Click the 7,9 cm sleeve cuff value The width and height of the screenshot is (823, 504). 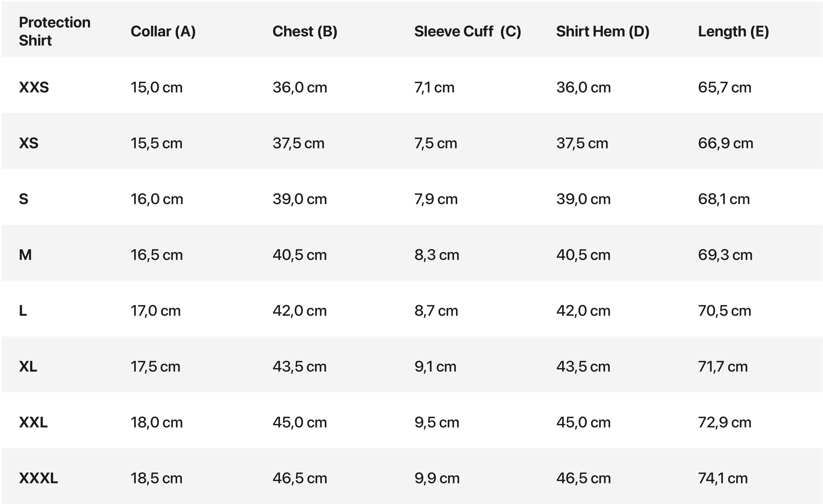tap(436, 199)
